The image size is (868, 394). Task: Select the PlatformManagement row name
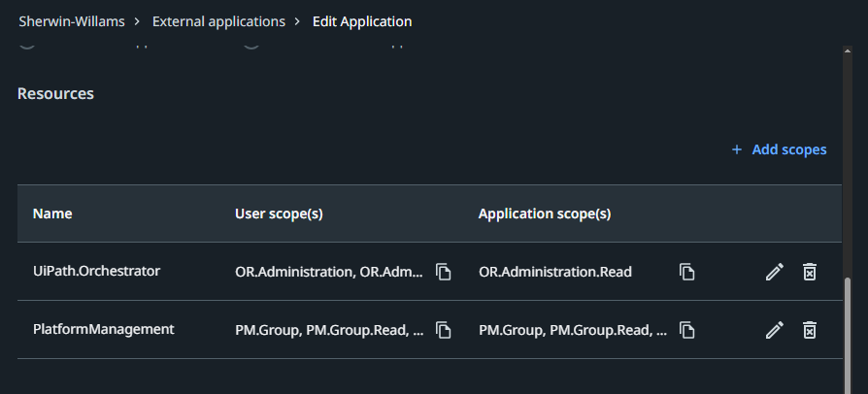pos(103,329)
